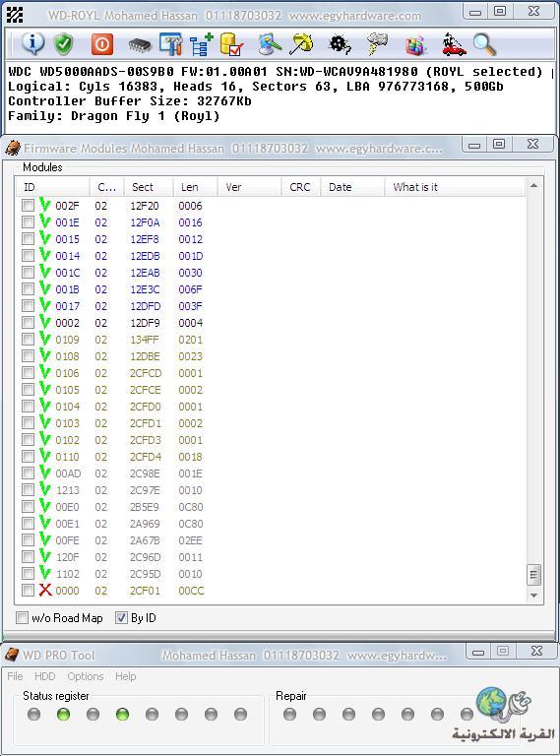Screen dimensions: 560x756
Task: Click the WD-ROYL window title icon
Action: (x=15, y=15)
